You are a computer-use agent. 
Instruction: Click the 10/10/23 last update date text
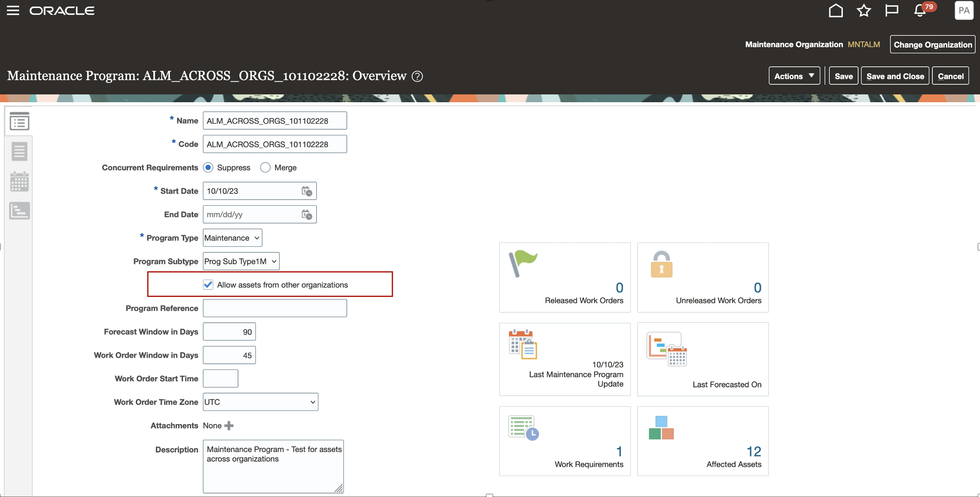[x=607, y=365]
